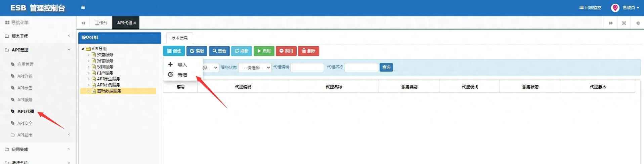Toggle fullscreen expand icon
The width and height of the screenshot is (644, 164).
click(624, 23)
